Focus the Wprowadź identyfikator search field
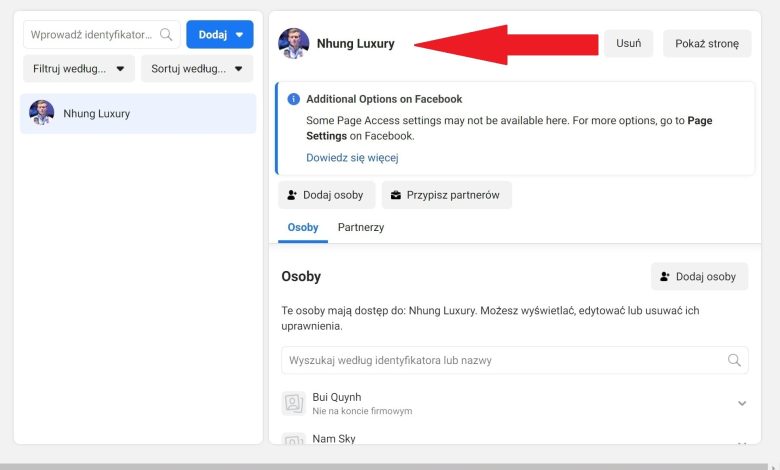780x470 pixels. [x=101, y=34]
